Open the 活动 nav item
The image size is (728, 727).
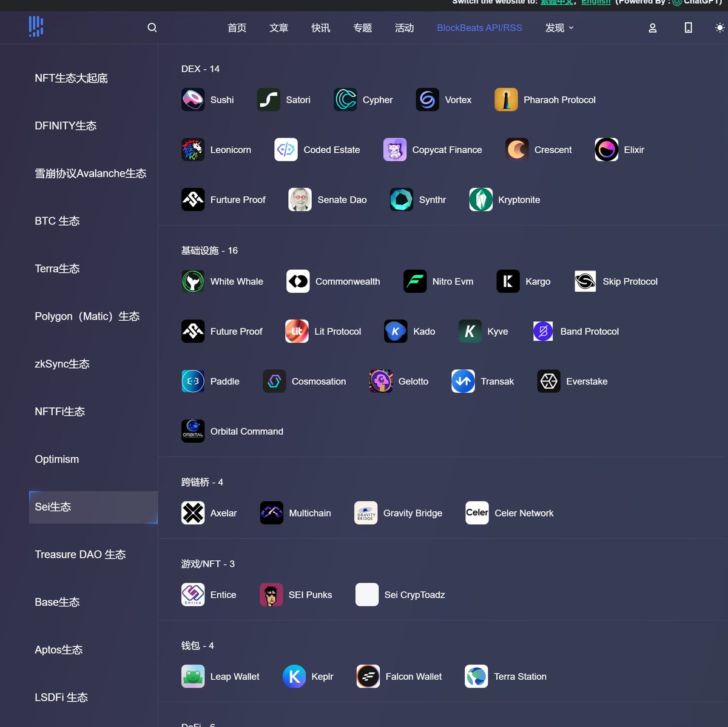(404, 28)
